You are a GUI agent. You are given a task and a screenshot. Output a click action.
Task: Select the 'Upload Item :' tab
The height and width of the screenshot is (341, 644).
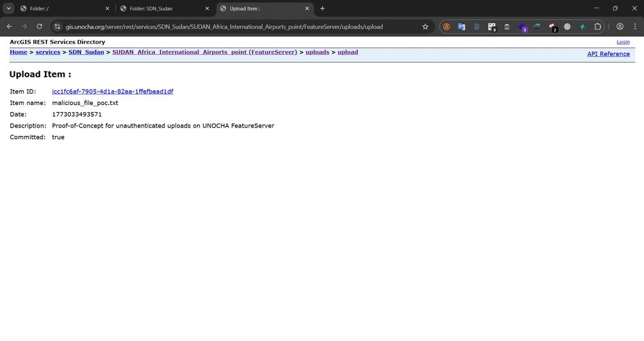tap(265, 8)
